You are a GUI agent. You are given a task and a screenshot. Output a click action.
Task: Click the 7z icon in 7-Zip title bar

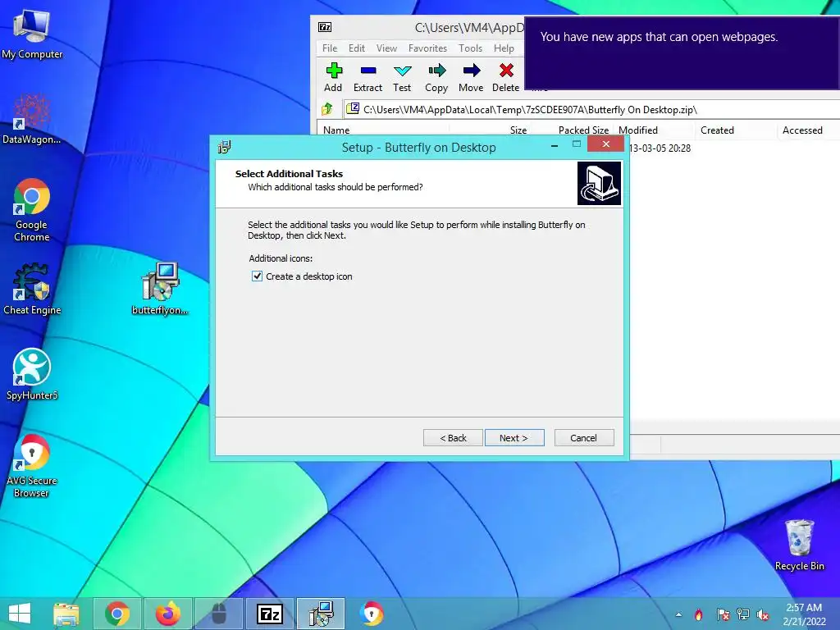(325, 27)
